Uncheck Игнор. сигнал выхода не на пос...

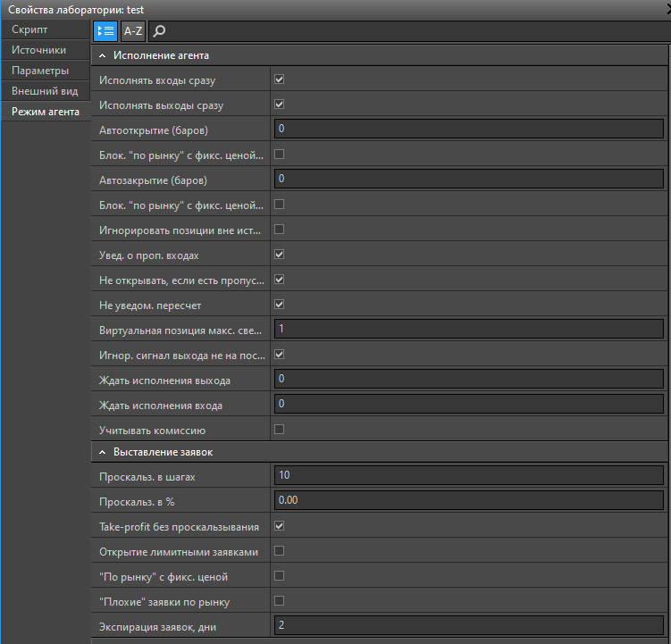(280, 355)
